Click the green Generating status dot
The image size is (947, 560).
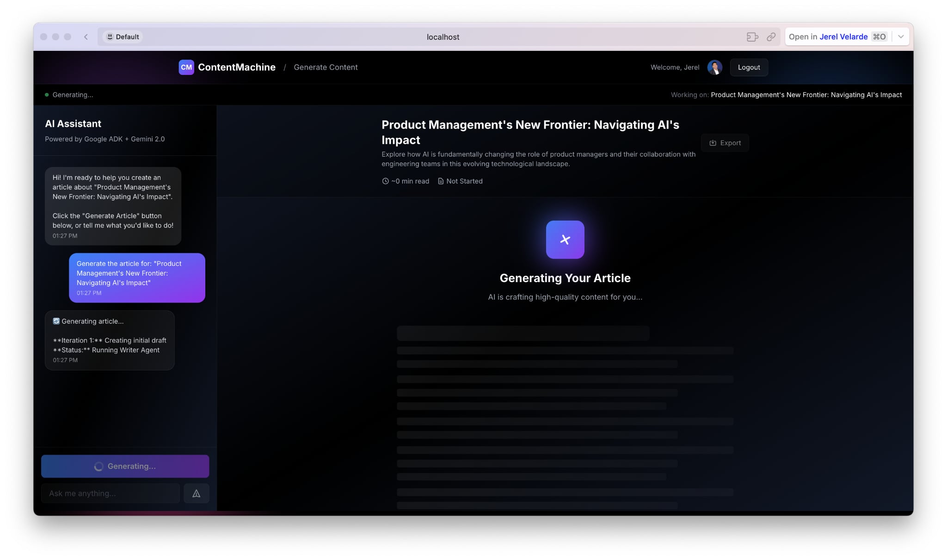pyautogui.click(x=47, y=95)
